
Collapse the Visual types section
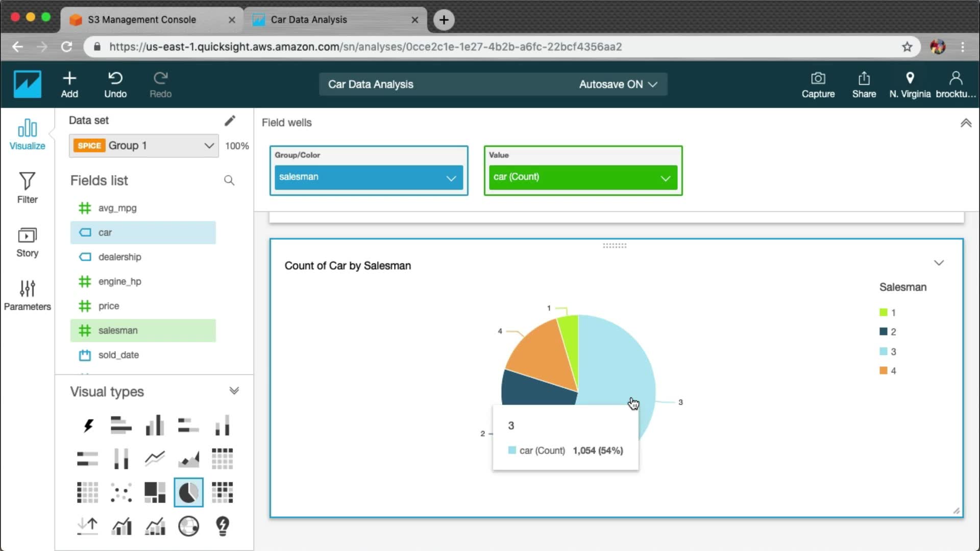coord(234,391)
